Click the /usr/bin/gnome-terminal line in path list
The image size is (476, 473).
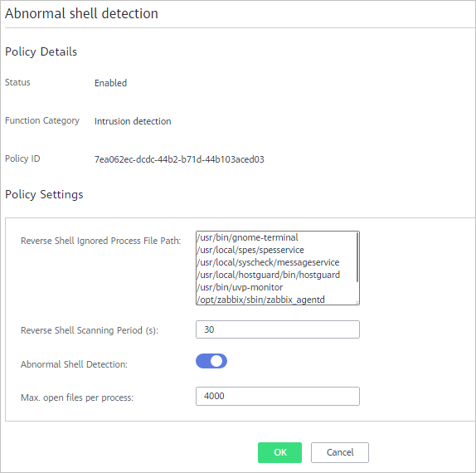click(x=247, y=237)
